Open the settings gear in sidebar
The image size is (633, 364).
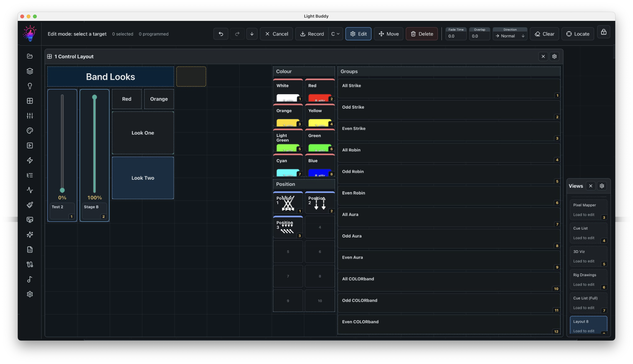point(30,294)
